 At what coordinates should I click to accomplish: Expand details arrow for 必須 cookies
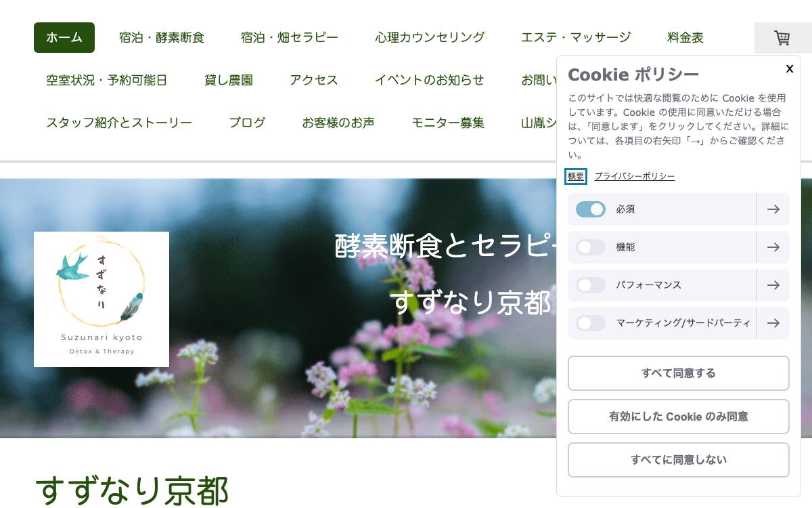click(x=773, y=209)
